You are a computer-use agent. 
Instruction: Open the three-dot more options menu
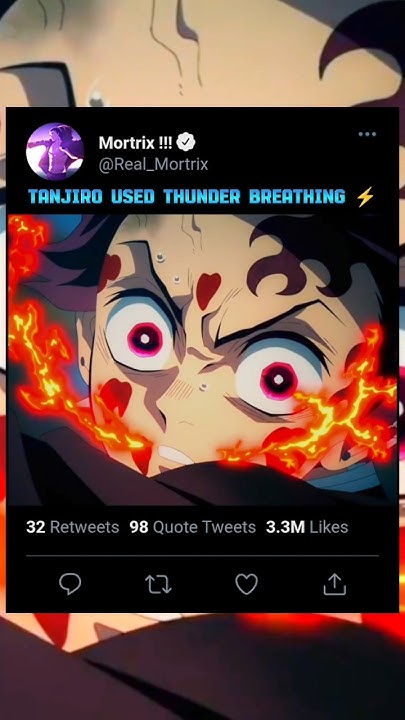point(367,135)
